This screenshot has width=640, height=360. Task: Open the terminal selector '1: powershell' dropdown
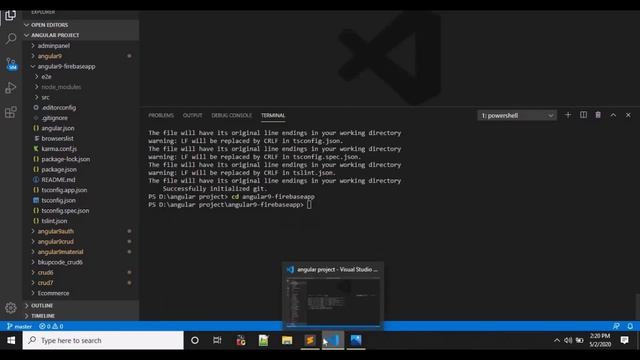click(517, 116)
